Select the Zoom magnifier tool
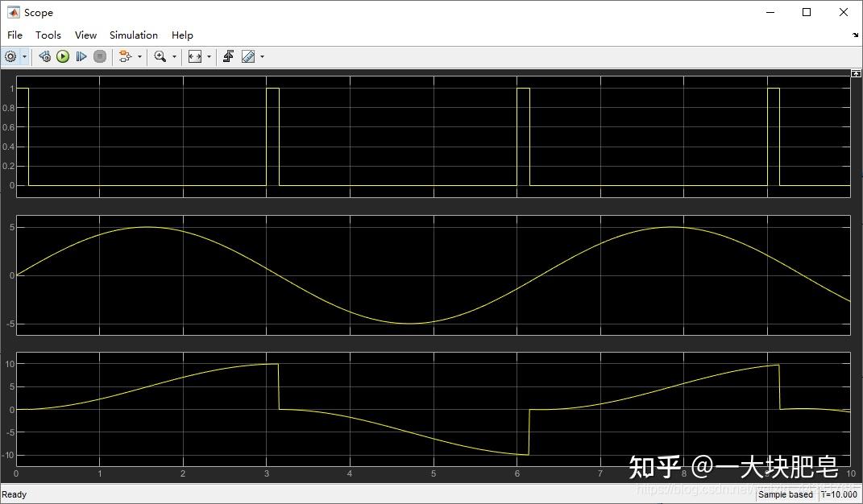This screenshot has height=504, width=863. [x=160, y=56]
